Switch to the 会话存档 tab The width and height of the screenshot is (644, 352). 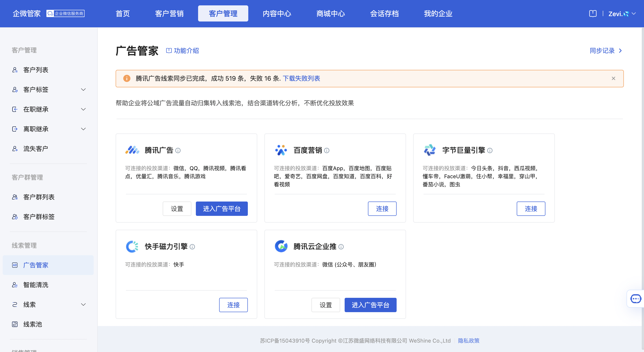(x=385, y=13)
